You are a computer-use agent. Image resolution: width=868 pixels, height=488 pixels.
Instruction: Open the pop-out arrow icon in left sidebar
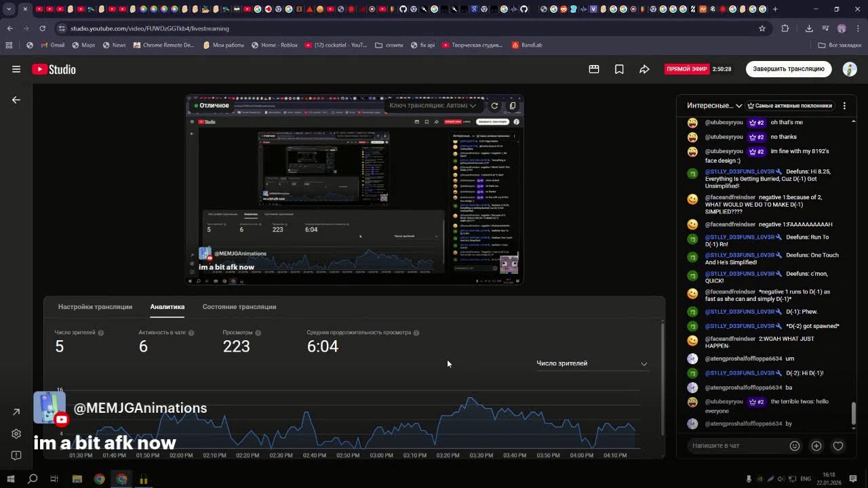16,412
